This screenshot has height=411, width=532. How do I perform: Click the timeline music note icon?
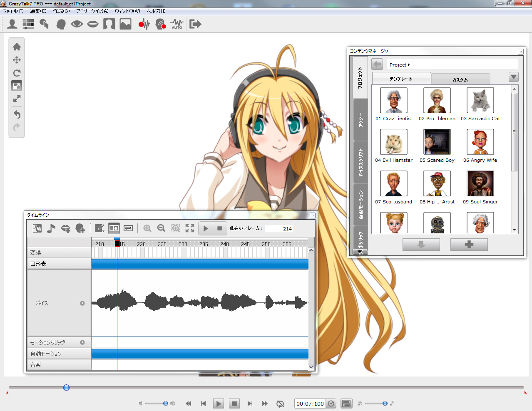point(51,228)
